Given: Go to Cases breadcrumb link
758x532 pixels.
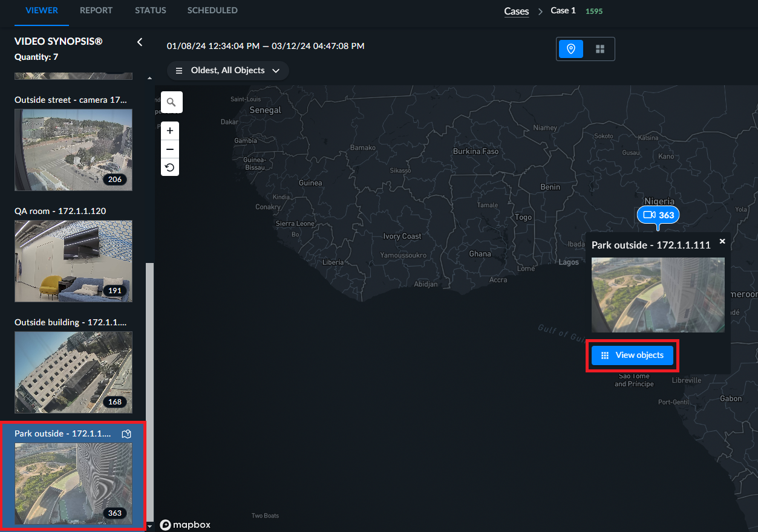Looking at the screenshot, I should (517, 11).
